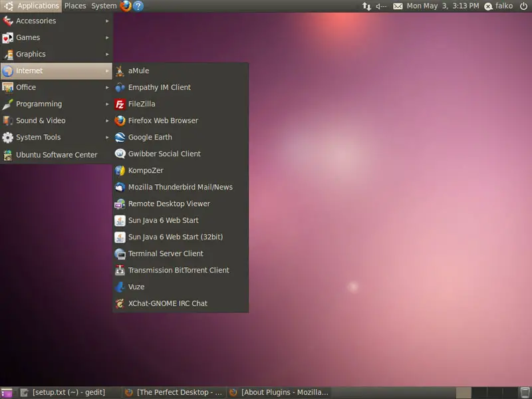This screenshot has height=399, width=532.
Task: Open Remote Desktop Viewer
Action: pyautogui.click(x=180, y=203)
